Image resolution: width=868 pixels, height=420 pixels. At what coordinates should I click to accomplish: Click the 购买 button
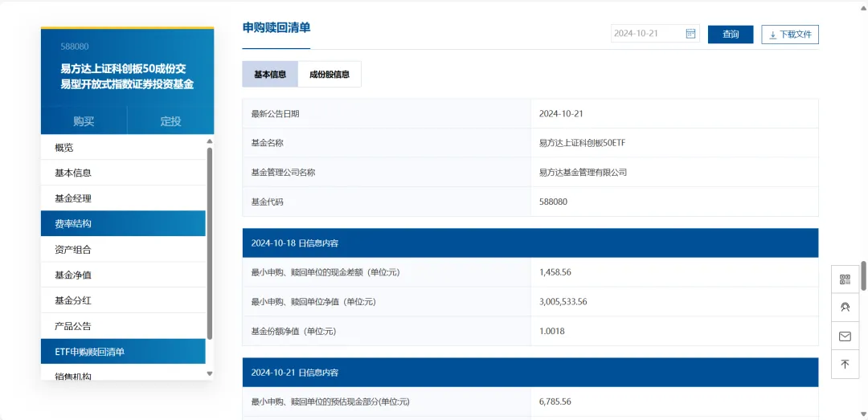tap(84, 121)
